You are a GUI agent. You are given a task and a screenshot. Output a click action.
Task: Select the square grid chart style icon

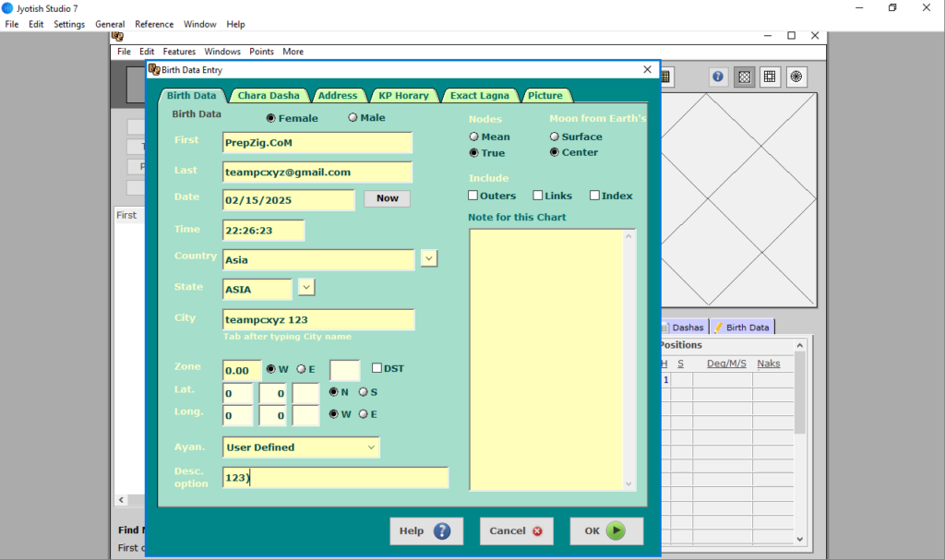click(770, 77)
